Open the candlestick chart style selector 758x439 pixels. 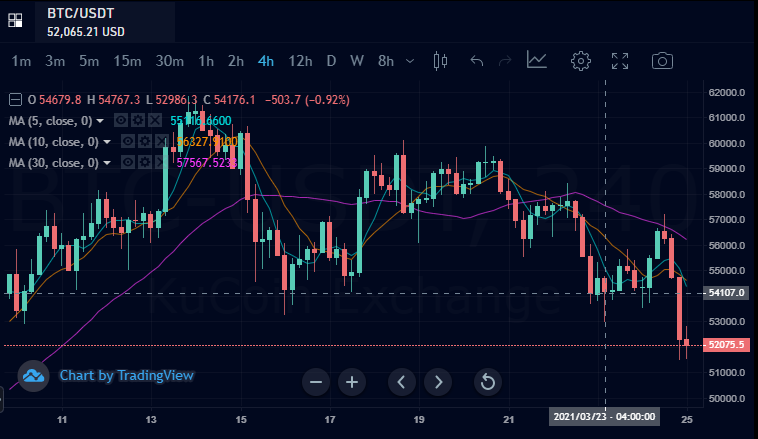tap(440, 61)
